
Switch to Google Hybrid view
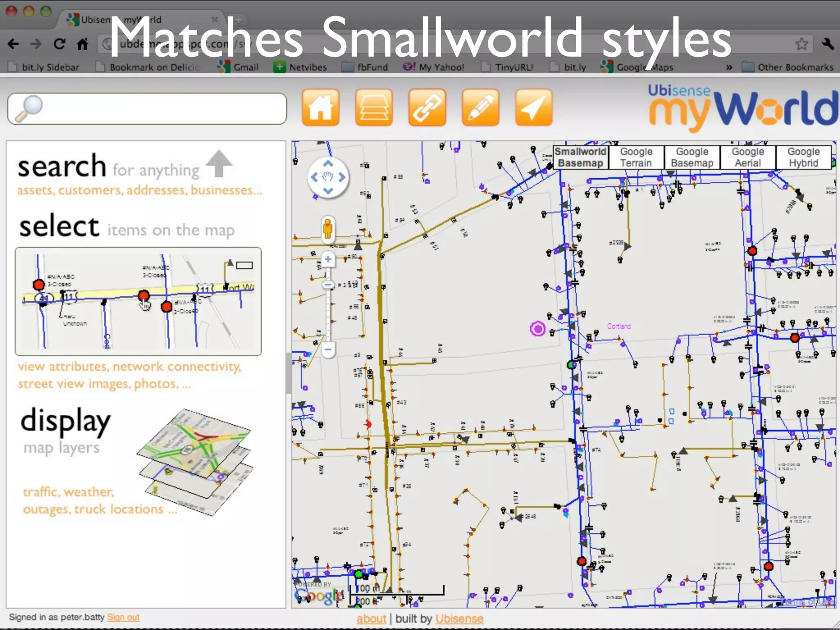pyautogui.click(x=803, y=157)
